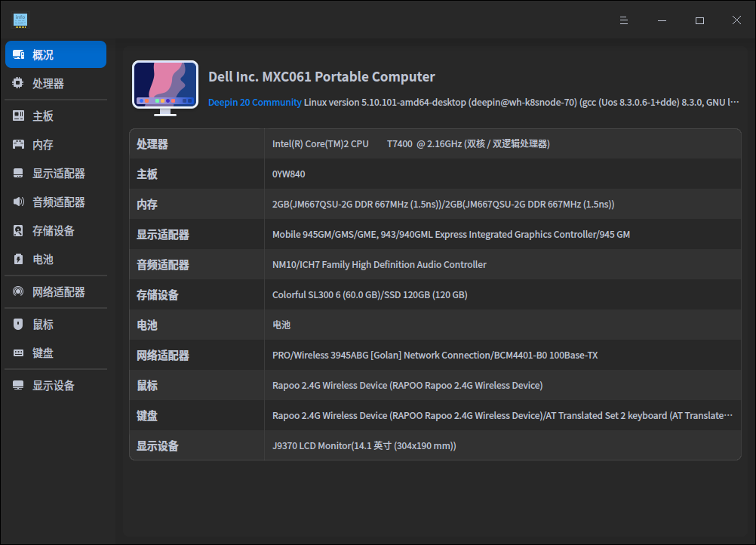Select the 显示适配器 graphics adapter icon
Viewport: 756px width, 545px height.
click(x=17, y=173)
